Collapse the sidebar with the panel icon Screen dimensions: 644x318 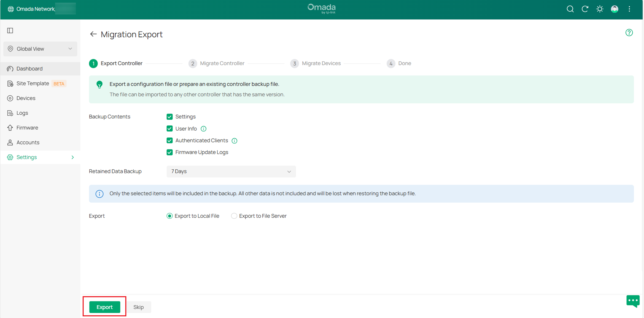coord(10,30)
